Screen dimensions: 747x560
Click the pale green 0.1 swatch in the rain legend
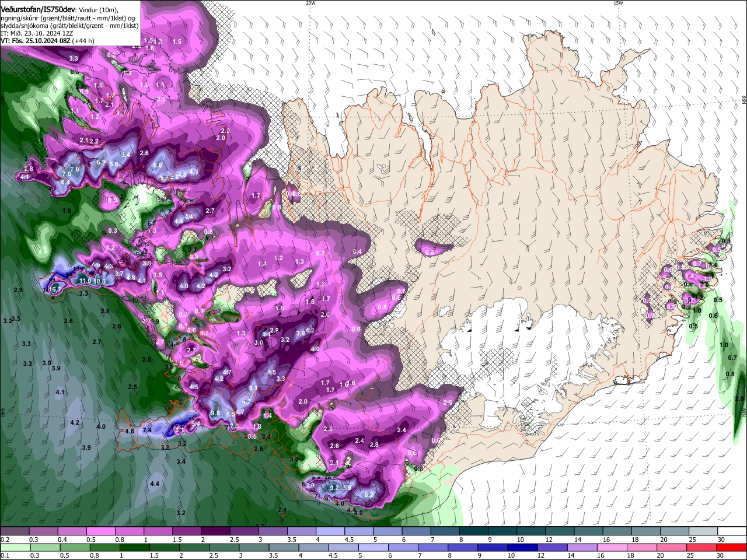(15, 547)
